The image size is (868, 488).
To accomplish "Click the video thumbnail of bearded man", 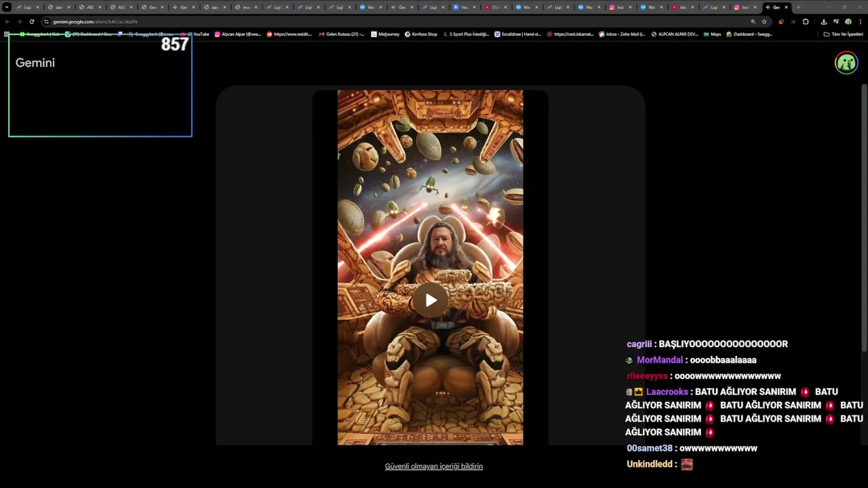I will [431, 268].
